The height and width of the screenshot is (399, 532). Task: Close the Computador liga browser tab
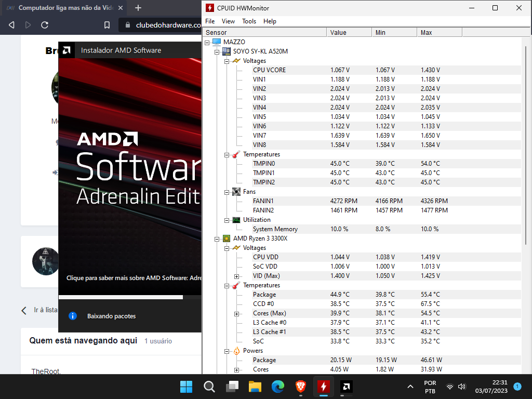pyautogui.click(x=121, y=8)
